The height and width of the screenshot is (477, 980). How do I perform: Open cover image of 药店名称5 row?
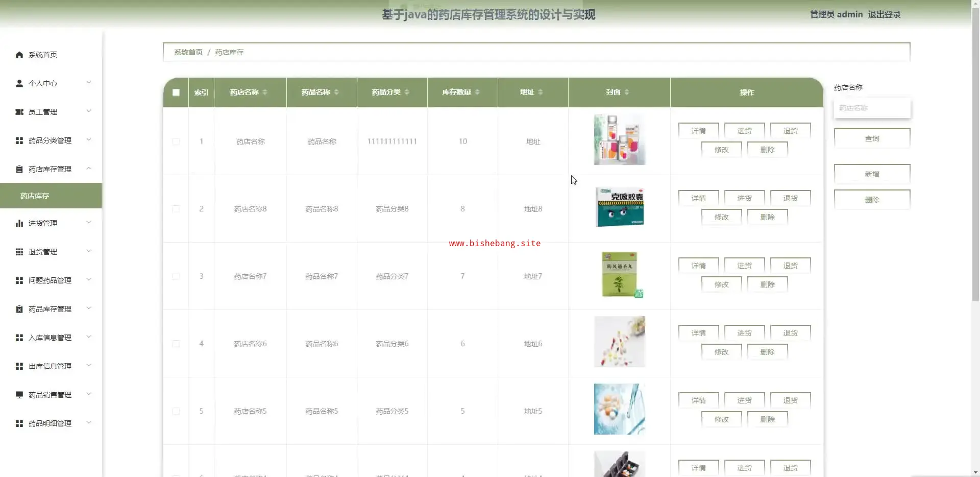click(620, 409)
